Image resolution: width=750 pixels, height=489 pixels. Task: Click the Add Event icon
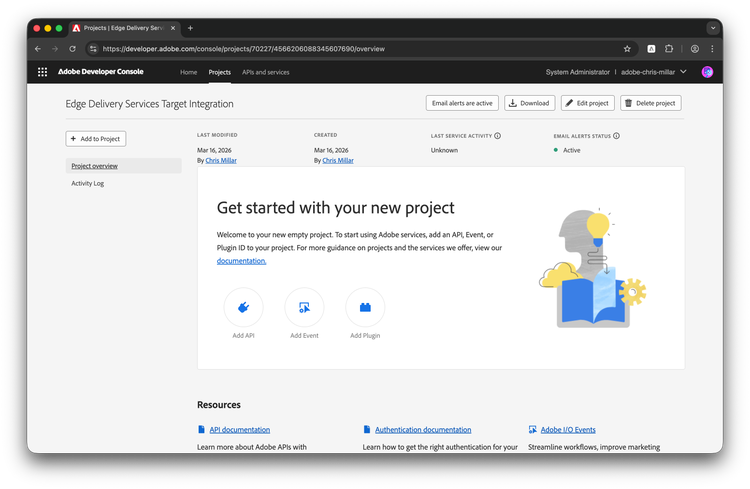304,307
